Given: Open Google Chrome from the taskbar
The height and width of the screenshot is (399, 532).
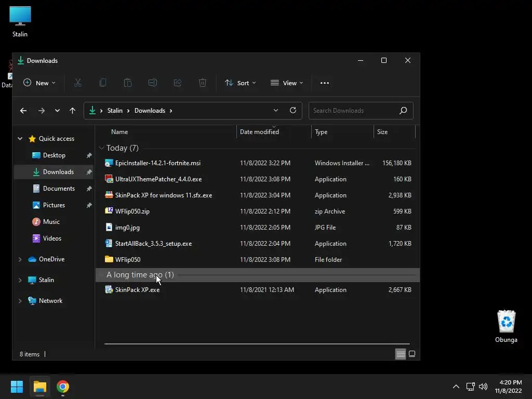Looking at the screenshot, I should coord(63,387).
